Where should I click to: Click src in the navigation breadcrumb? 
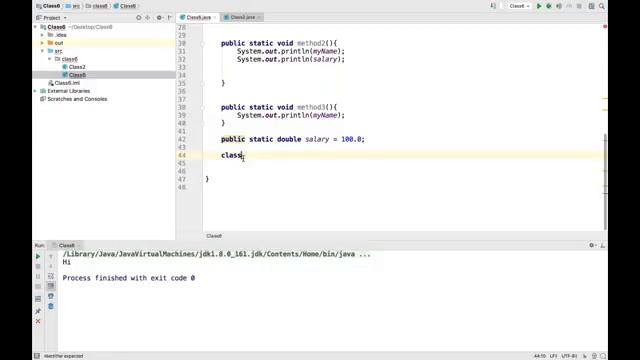click(x=73, y=6)
